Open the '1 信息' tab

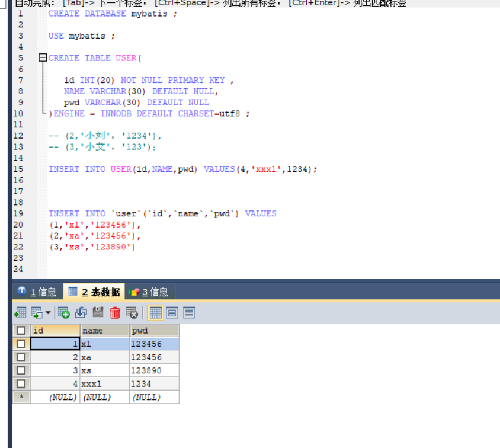tap(37, 292)
